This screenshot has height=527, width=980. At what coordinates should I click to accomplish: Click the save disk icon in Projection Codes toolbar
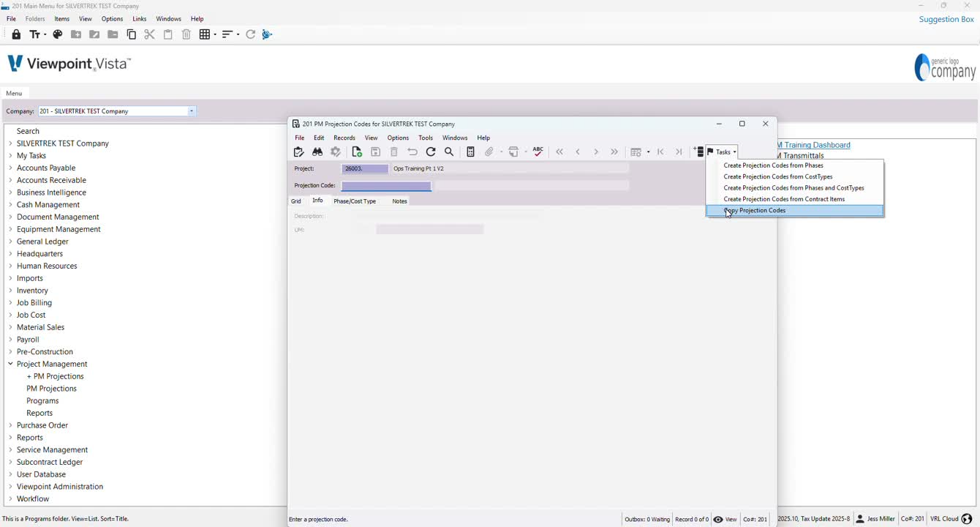[x=376, y=152]
